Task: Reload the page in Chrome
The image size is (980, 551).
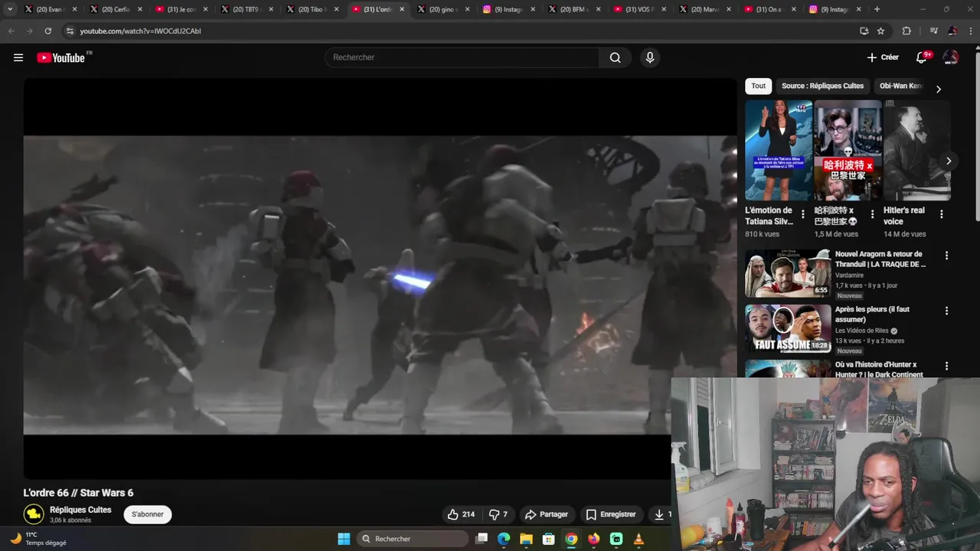Action: pos(47,31)
